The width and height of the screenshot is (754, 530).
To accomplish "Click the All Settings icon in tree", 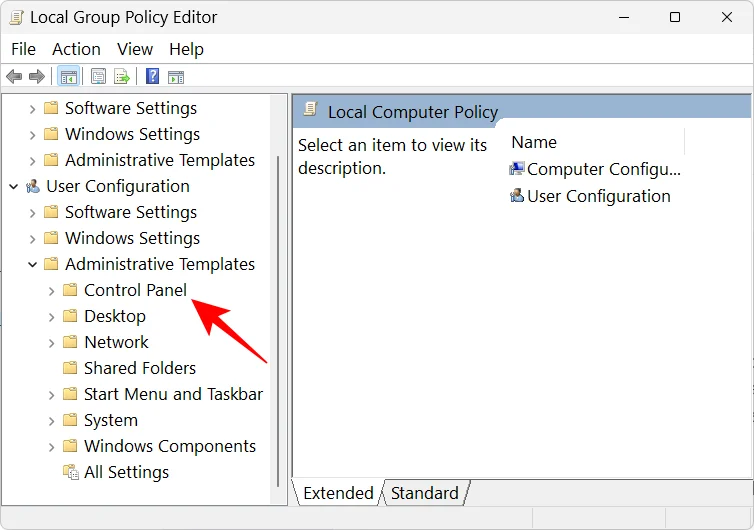I will pyautogui.click(x=71, y=472).
